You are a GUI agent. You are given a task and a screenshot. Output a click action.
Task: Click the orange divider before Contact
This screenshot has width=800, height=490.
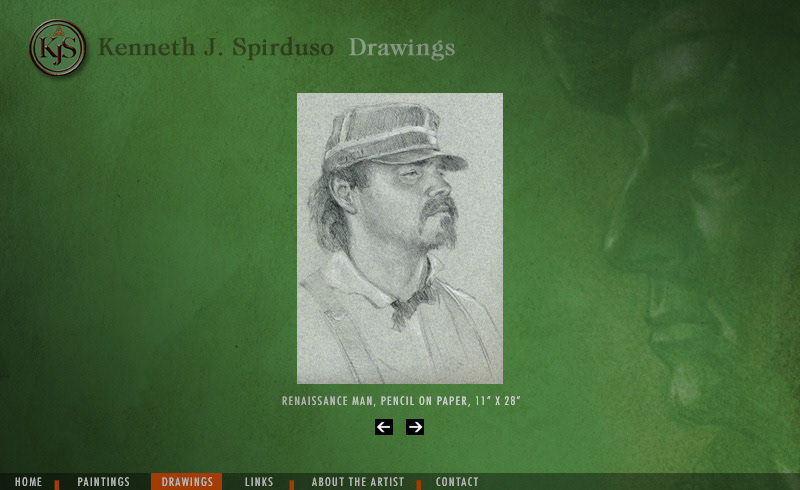coord(418,484)
